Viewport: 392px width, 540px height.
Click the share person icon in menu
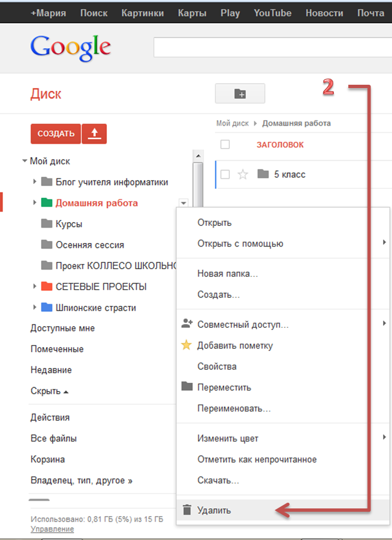pos(187,323)
